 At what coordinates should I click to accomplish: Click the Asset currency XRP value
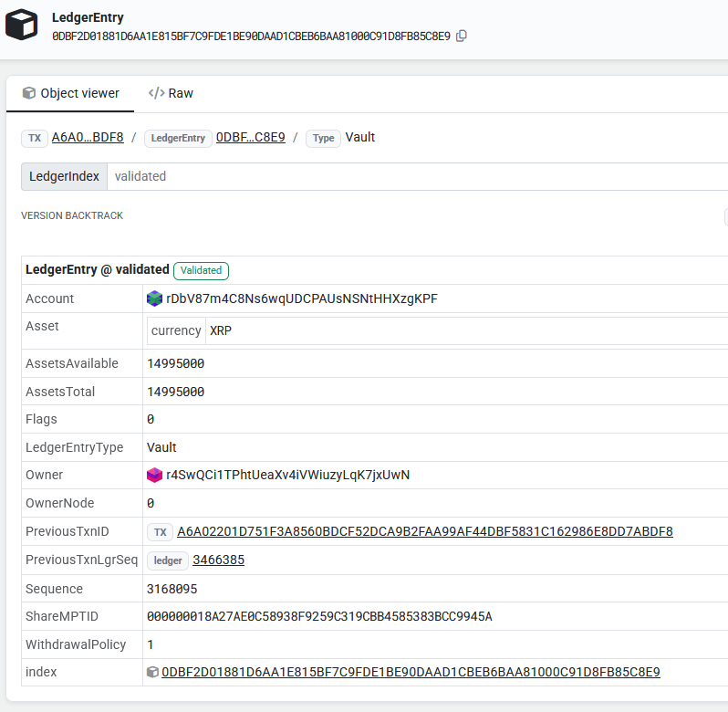tap(221, 330)
